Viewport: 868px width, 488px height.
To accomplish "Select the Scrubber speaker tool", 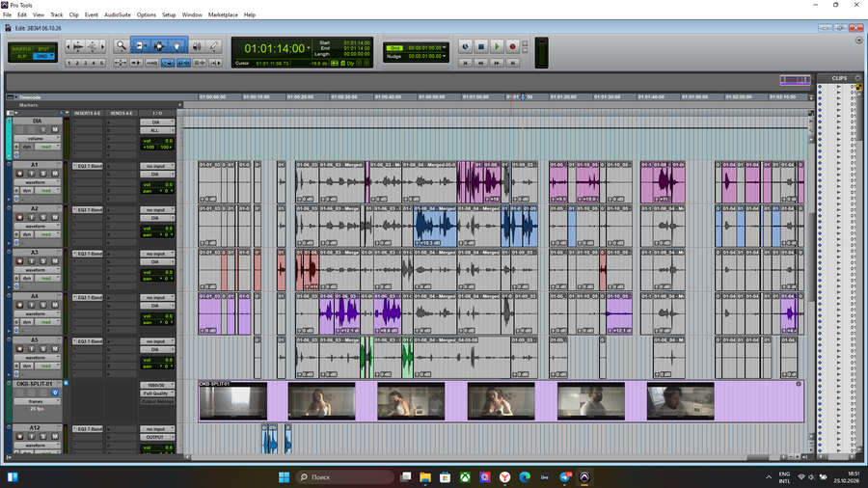I will (197, 46).
